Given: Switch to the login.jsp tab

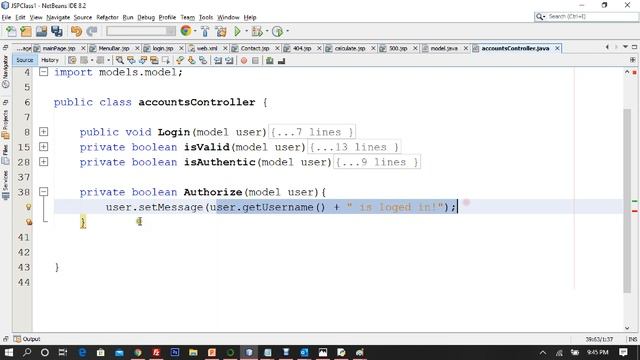Looking at the screenshot, I should click(x=162, y=48).
